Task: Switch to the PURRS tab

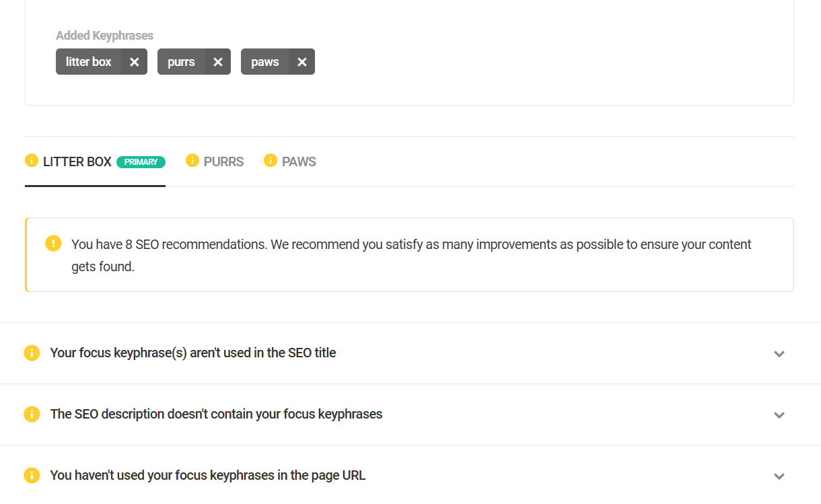Action: [x=223, y=162]
